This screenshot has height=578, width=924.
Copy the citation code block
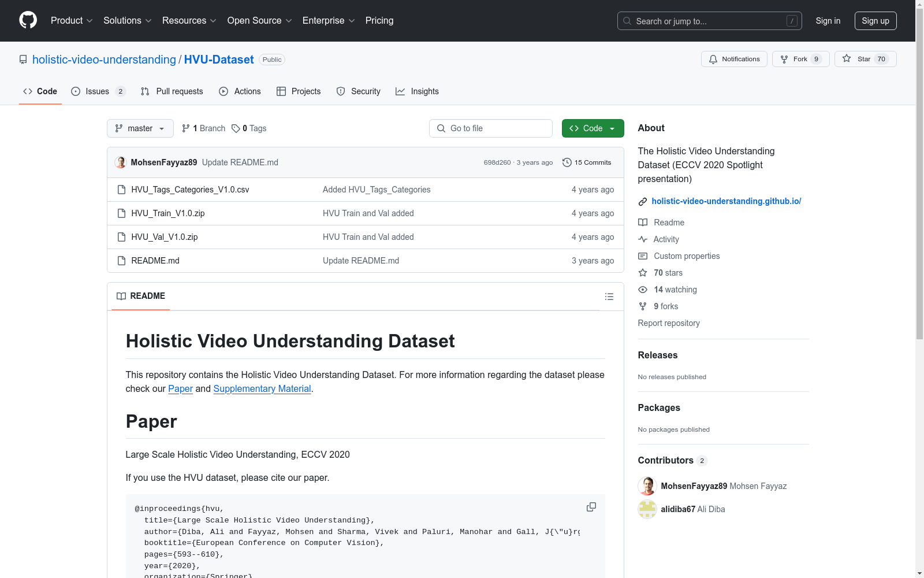pyautogui.click(x=591, y=507)
